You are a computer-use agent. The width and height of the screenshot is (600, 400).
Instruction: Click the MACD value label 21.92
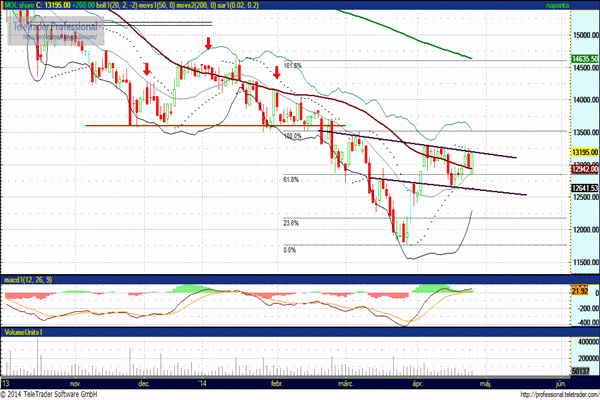pyautogui.click(x=579, y=291)
